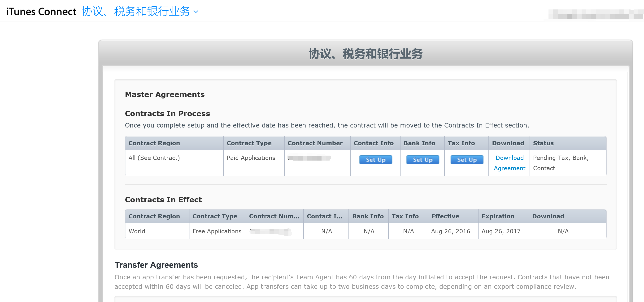Click the dropdown chevron beside 协议、税务和银行业务
The height and width of the screenshot is (302, 644).
[196, 12]
